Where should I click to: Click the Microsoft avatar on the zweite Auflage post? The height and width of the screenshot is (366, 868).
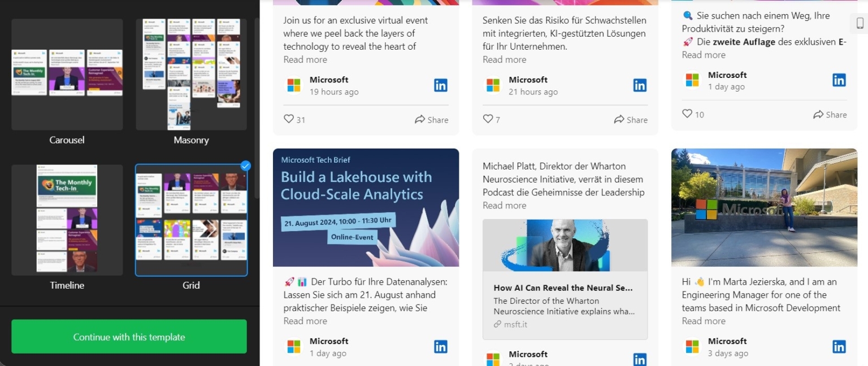691,80
